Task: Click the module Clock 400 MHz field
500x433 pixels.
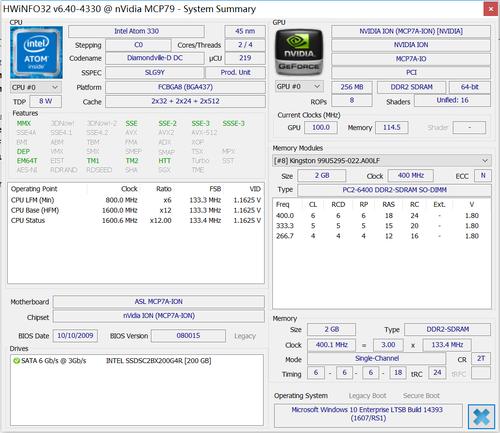Action: (x=411, y=175)
